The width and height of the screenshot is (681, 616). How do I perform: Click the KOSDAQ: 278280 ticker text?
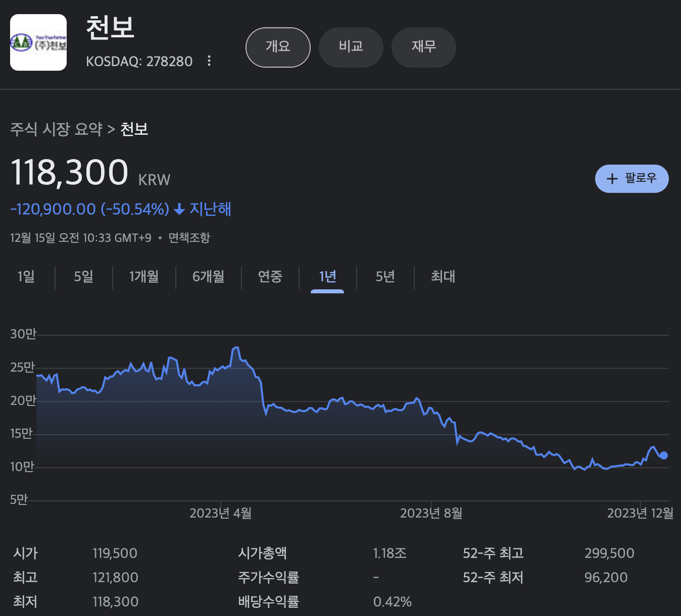coord(139,62)
